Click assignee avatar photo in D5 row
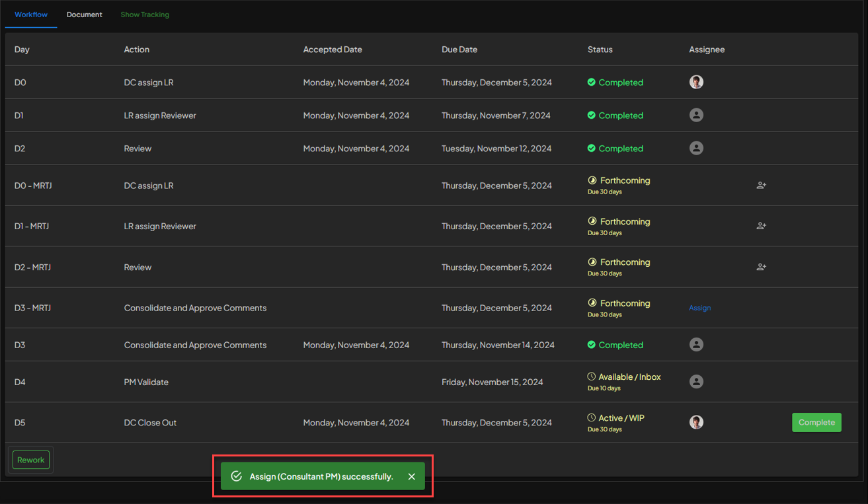 click(x=696, y=422)
